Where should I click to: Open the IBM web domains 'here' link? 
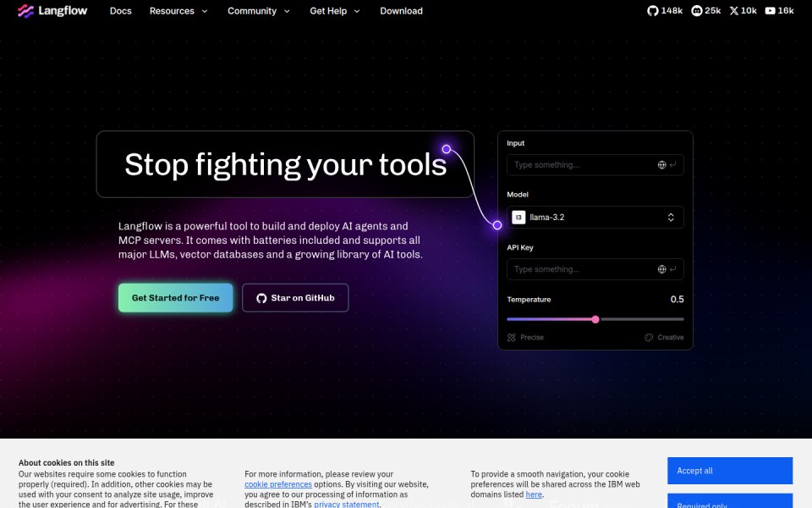point(534,494)
